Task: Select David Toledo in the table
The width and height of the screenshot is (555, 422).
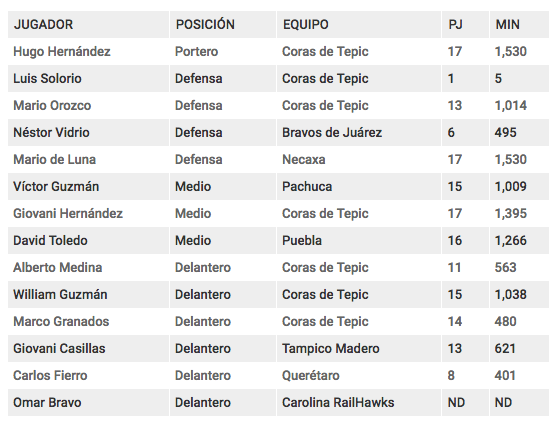Action: tap(50, 241)
